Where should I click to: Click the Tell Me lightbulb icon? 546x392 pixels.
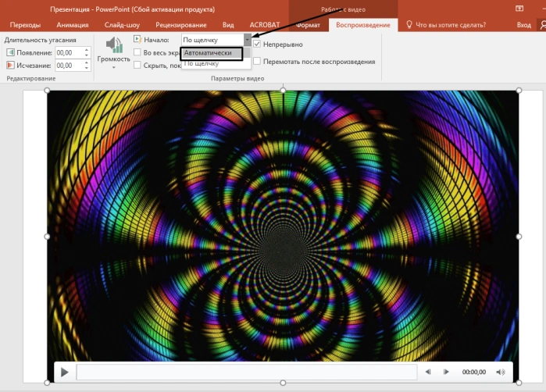(x=409, y=24)
